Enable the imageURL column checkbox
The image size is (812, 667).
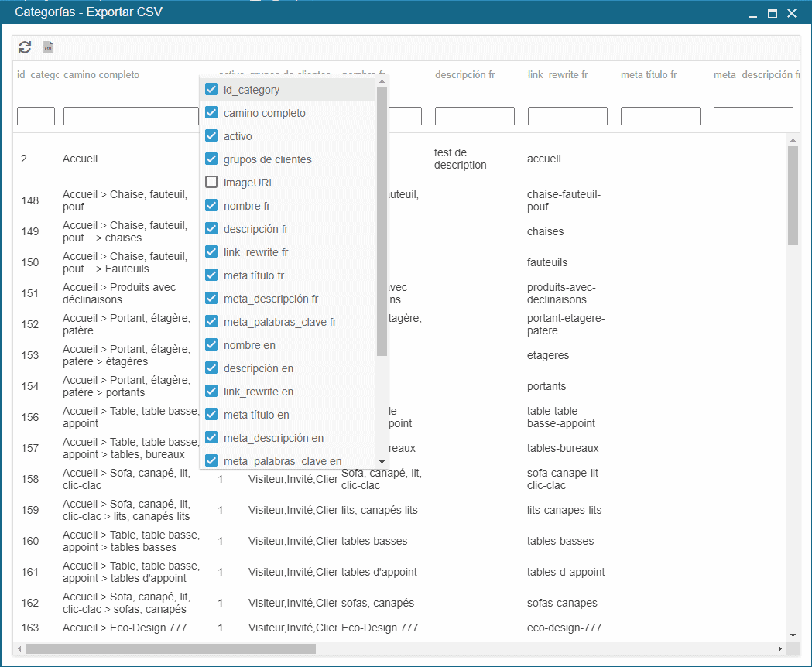[211, 183]
